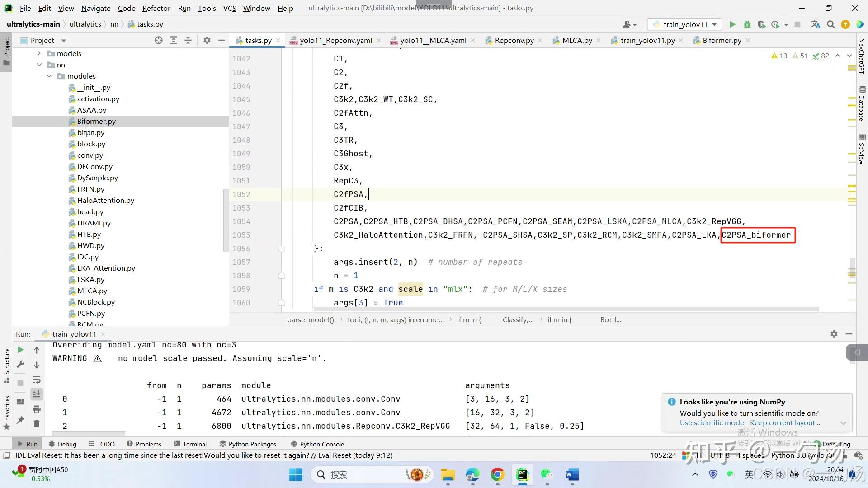Click Expand All icon in Project panel
The height and width of the screenshot is (488, 868).
173,40
